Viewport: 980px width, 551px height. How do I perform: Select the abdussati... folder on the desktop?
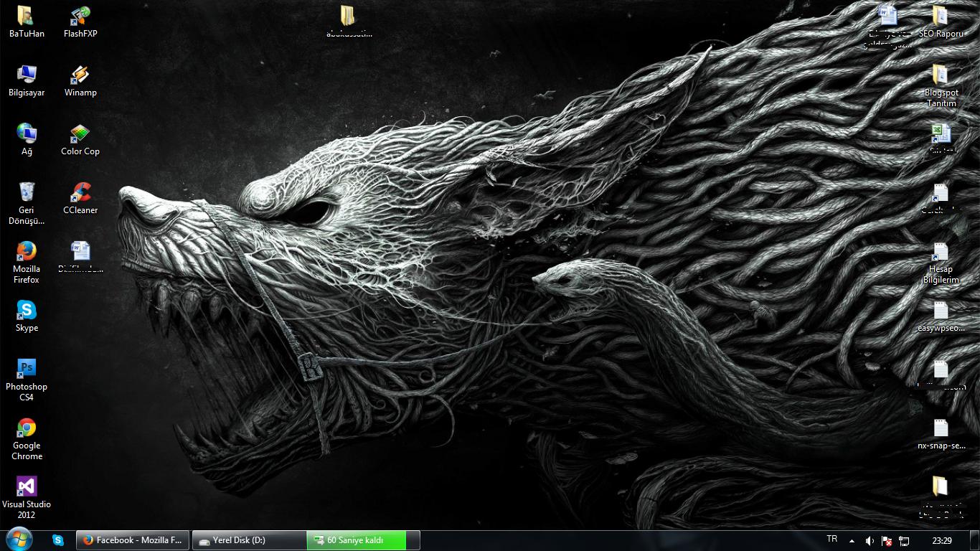pos(349,22)
